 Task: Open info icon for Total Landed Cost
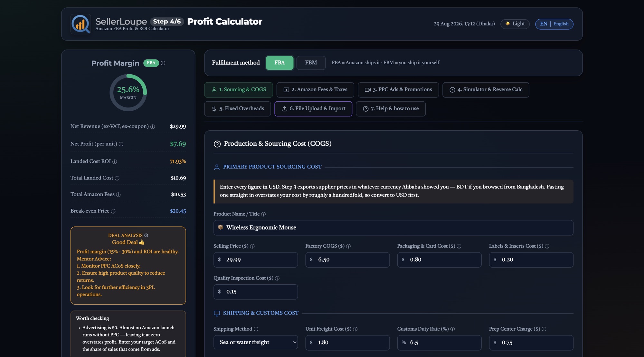tap(117, 178)
